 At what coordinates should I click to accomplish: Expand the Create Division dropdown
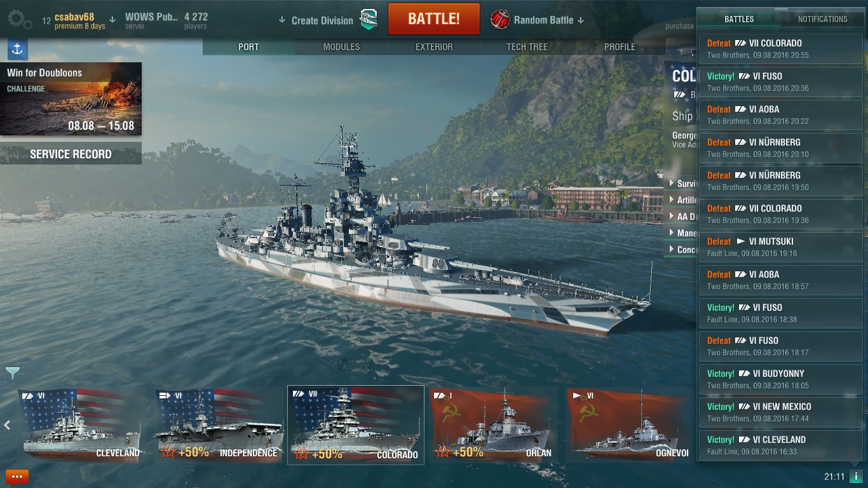coord(282,20)
